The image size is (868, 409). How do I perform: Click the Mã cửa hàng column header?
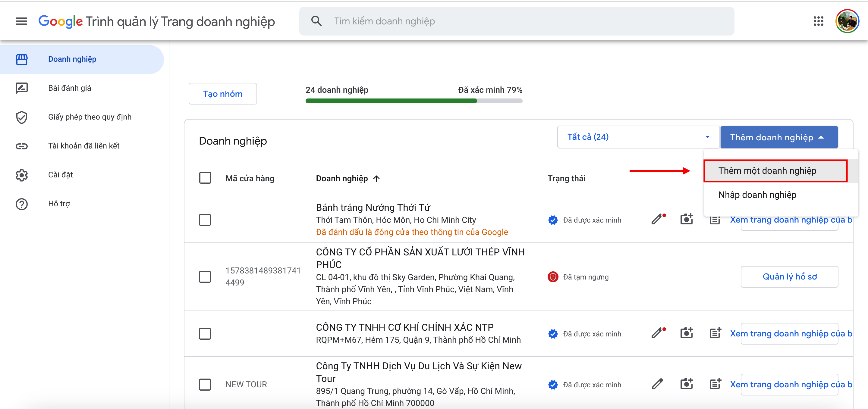tap(250, 178)
